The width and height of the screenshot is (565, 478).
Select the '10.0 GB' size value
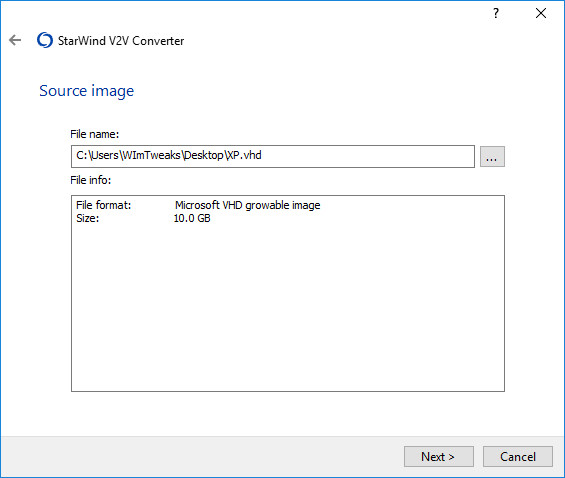(192, 218)
